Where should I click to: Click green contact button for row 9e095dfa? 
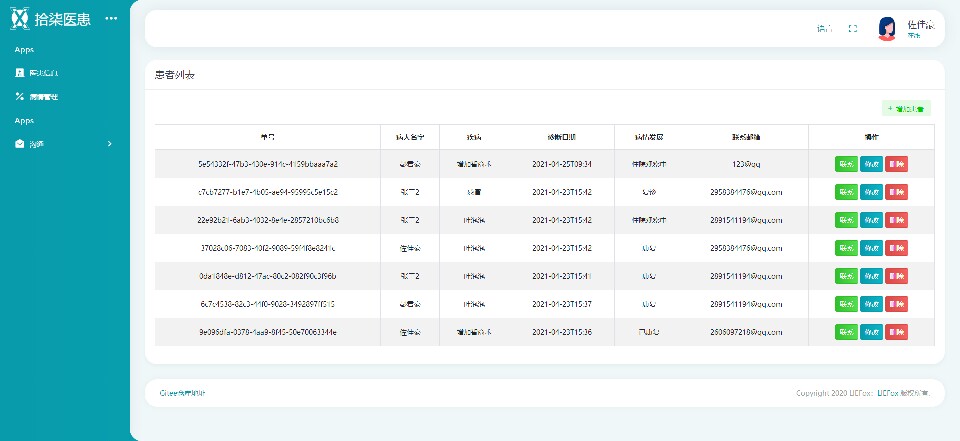pyautogui.click(x=846, y=332)
